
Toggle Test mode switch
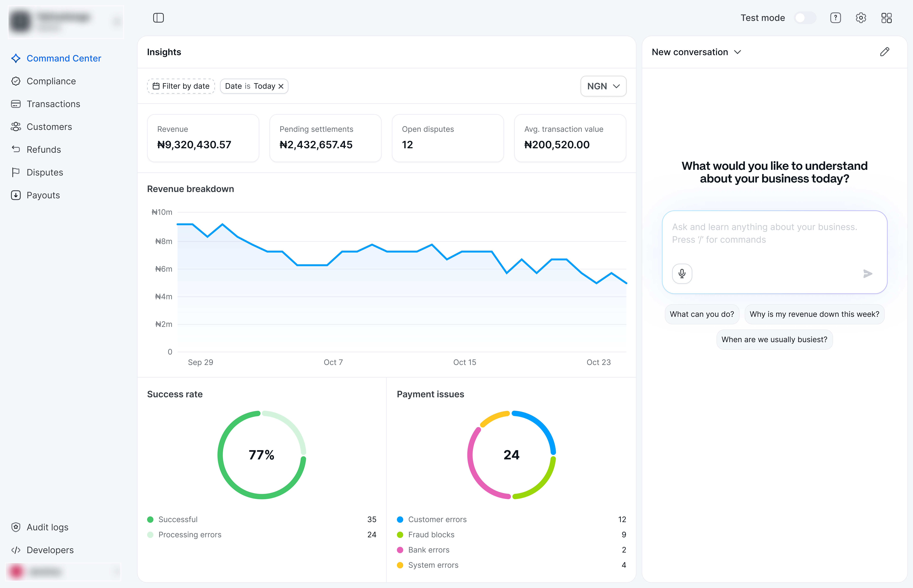pyautogui.click(x=805, y=18)
